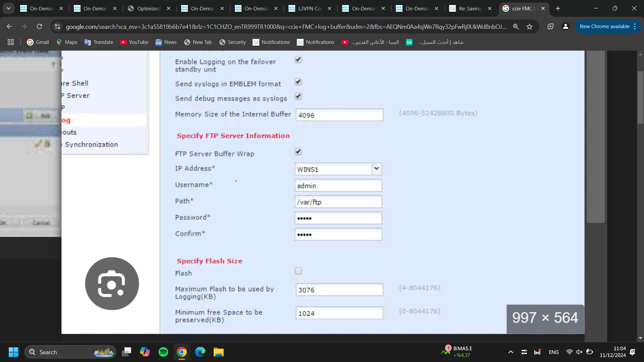
Task: Bookmark this page using the star icon
Action: click(x=530, y=26)
